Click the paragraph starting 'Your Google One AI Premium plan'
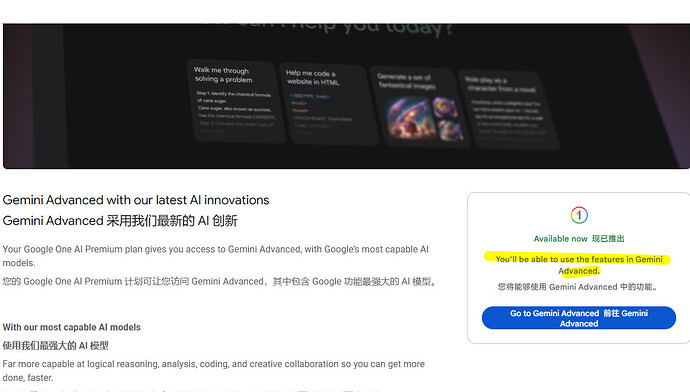Image resolution: width=690 pixels, height=392 pixels. pos(216,256)
